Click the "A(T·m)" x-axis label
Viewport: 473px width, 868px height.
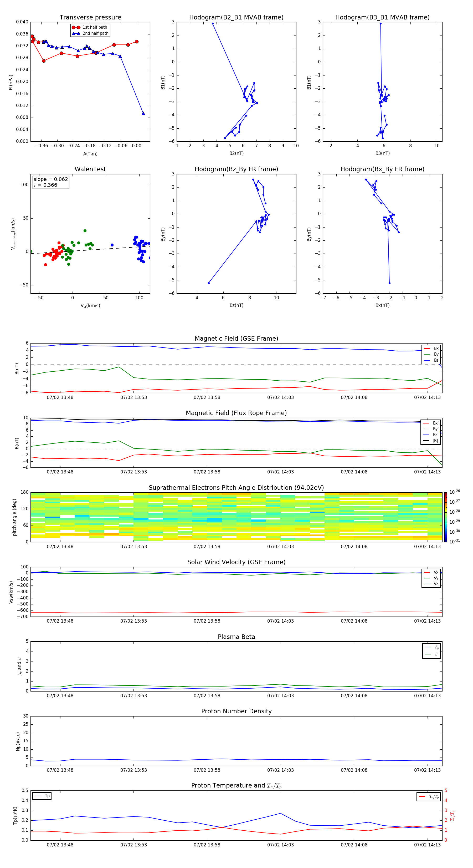[90, 154]
